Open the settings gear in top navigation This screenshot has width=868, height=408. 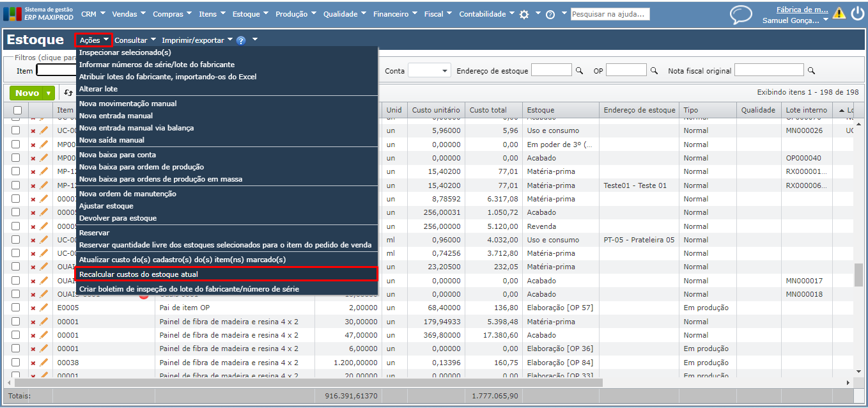[524, 14]
